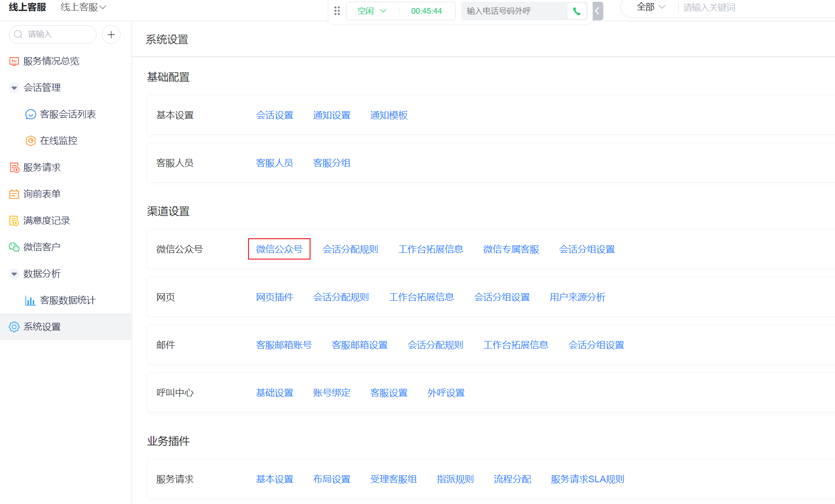Open the 通知设置 link
This screenshot has height=504, width=835.
pos(332,115)
